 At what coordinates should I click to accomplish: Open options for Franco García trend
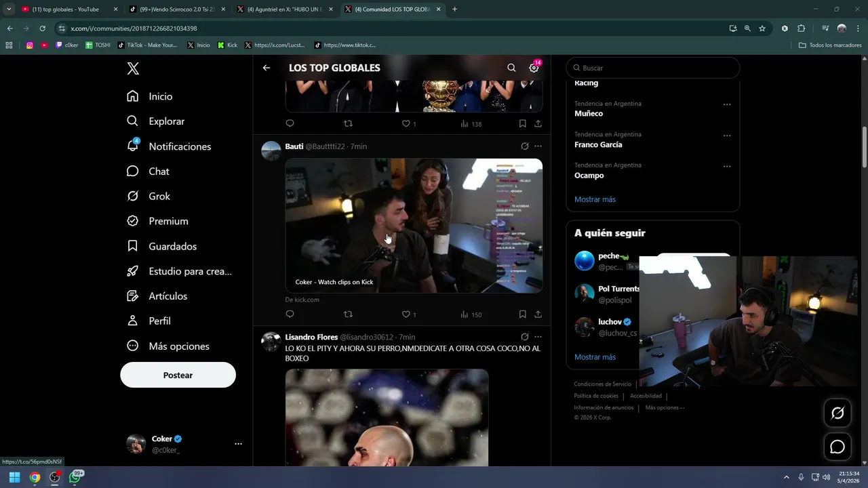tap(727, 136)
